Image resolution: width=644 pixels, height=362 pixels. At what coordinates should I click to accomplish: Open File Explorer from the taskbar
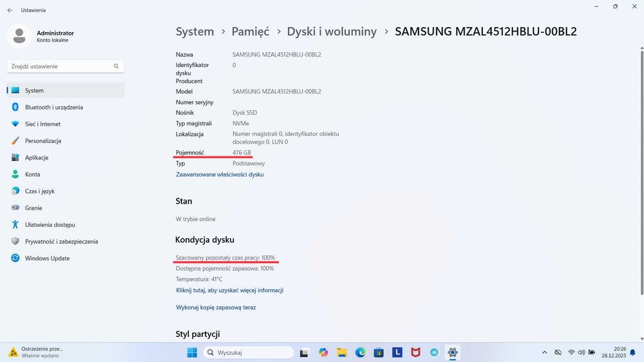342,352
